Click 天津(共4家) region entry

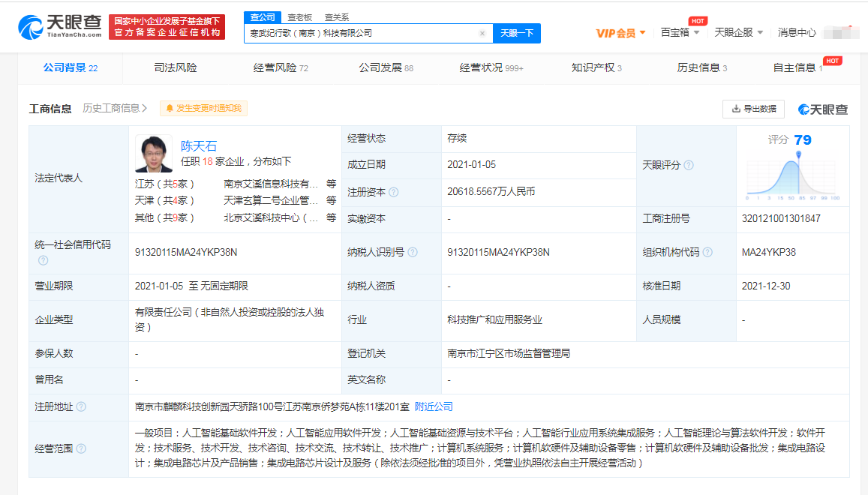(164, 200)
